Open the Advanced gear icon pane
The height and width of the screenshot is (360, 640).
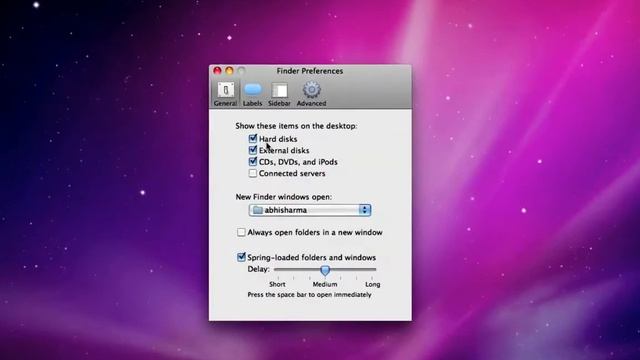(x=311, y=94)
